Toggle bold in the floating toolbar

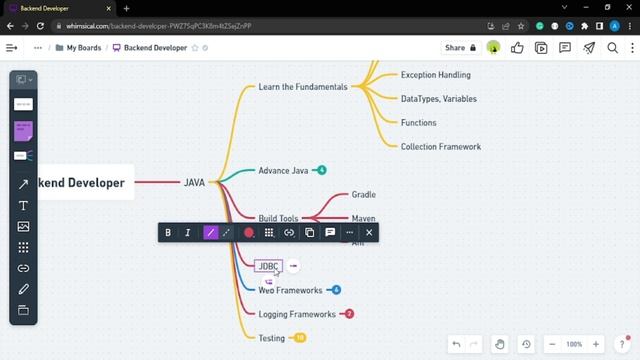(168, 233)
